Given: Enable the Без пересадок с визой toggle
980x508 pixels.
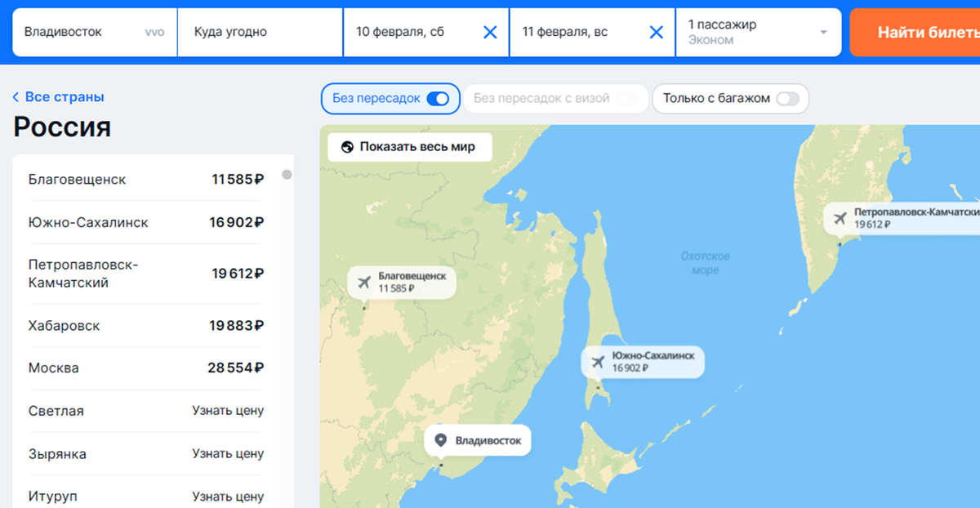Looking at the screenshot, I should coord(627,98).
